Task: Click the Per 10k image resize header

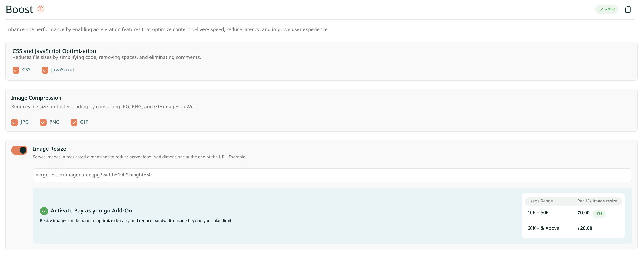Action: (597, 201)
